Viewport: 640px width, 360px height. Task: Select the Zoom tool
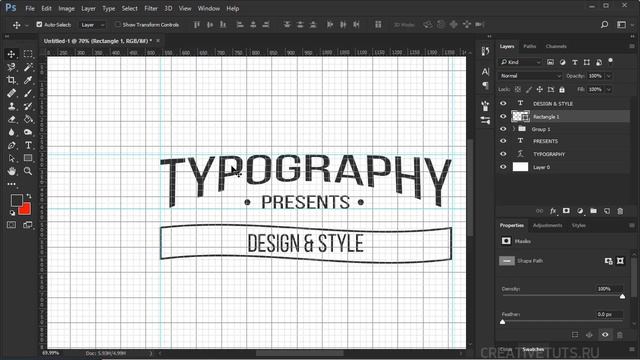click(28, 171)
